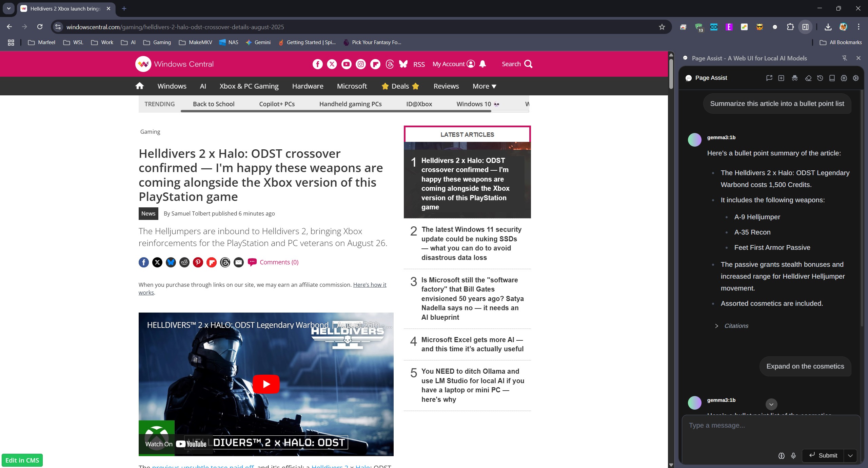868x468 pixels.
Task: Click the trending bar horizontal scrollbar
Action: tap(336, 111)
